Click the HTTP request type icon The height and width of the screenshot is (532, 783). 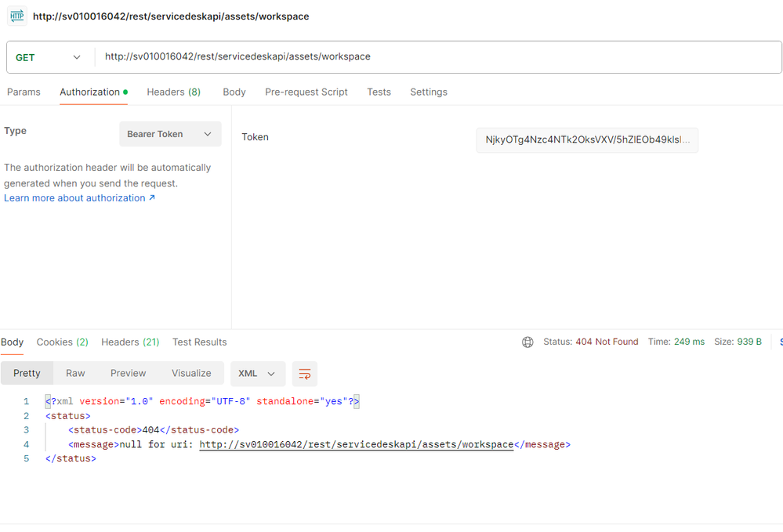tap(17, 16)
